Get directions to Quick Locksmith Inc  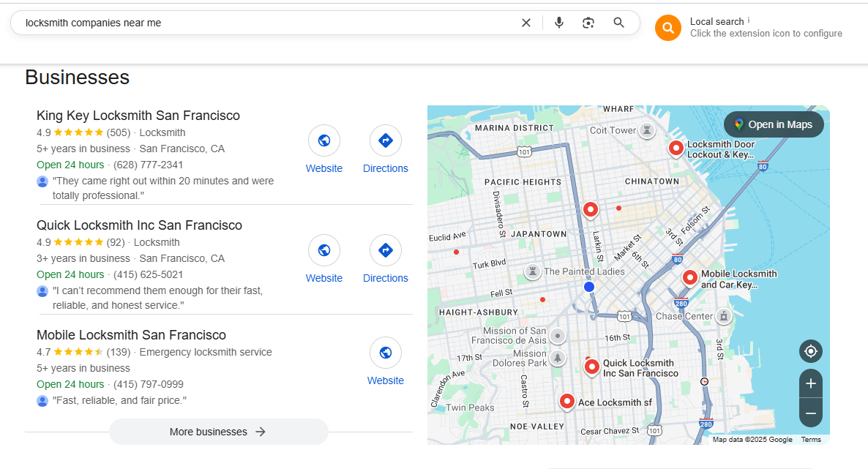(386, 251)
